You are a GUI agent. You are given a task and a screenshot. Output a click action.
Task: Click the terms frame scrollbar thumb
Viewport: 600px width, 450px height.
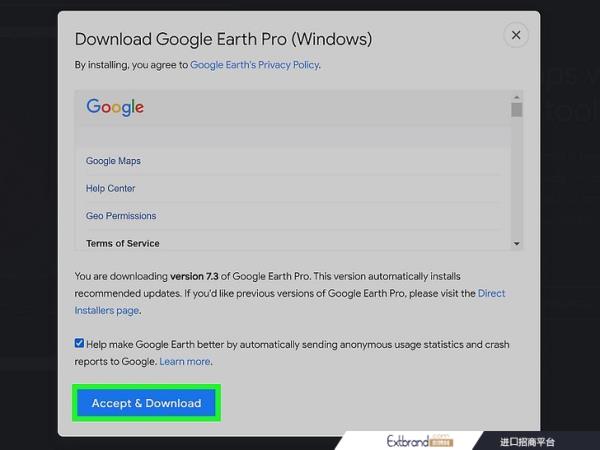pyautogui.click(x=517, y=110)
